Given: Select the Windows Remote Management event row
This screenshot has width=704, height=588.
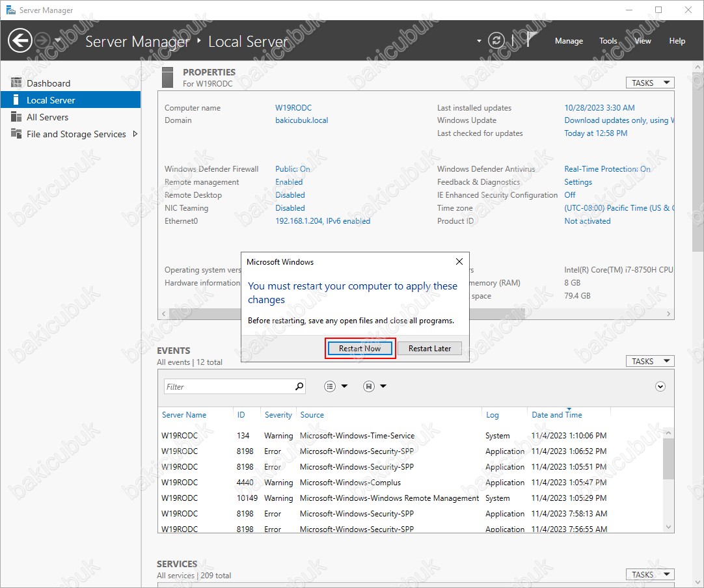Looking at the screenshot, I should click(x=411, y=498).
